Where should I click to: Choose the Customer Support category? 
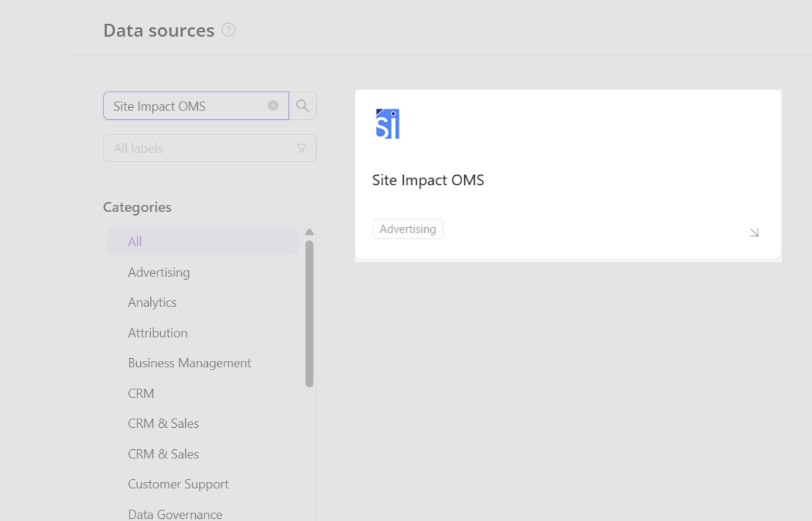[178, 484]
